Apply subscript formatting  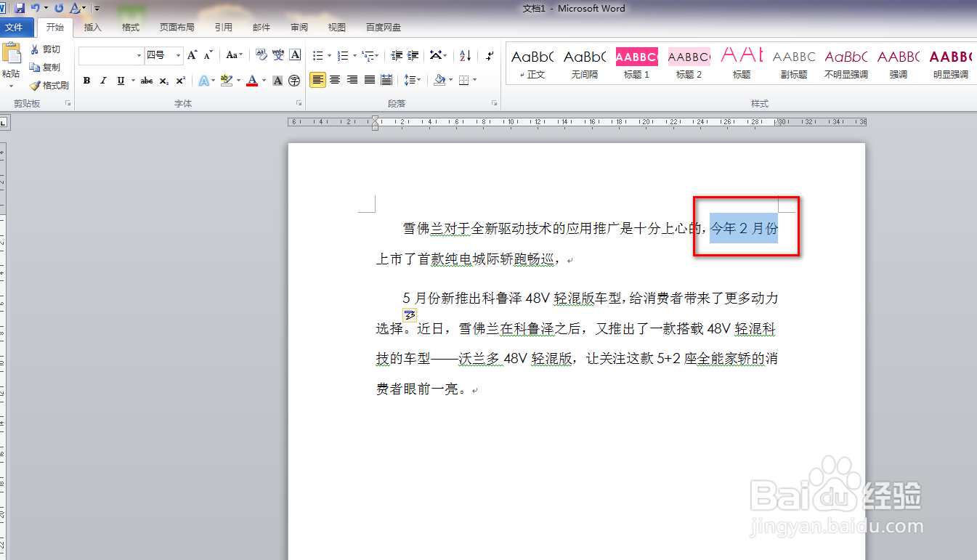(x=164, y=81)
